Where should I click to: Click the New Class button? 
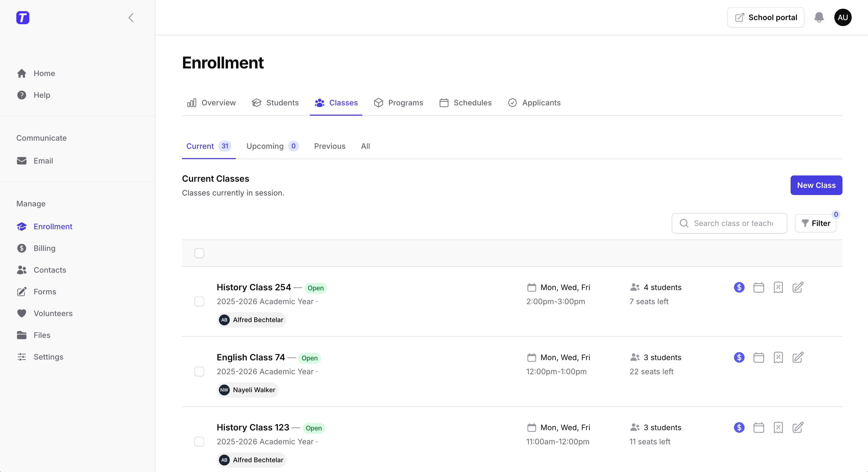[816, 185]
